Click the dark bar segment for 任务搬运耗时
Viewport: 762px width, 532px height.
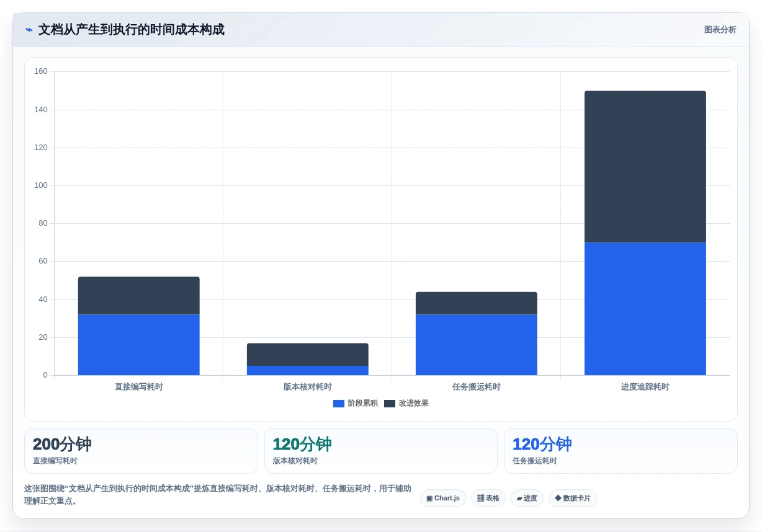click(477, 303)
